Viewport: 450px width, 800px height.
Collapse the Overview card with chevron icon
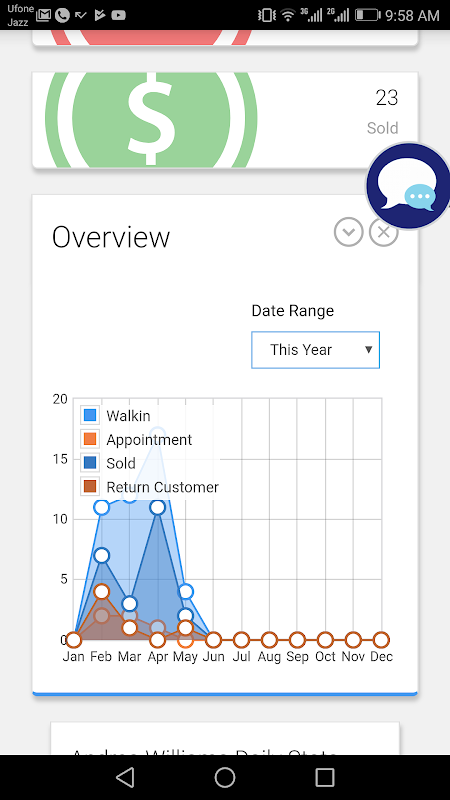(348, 232)
